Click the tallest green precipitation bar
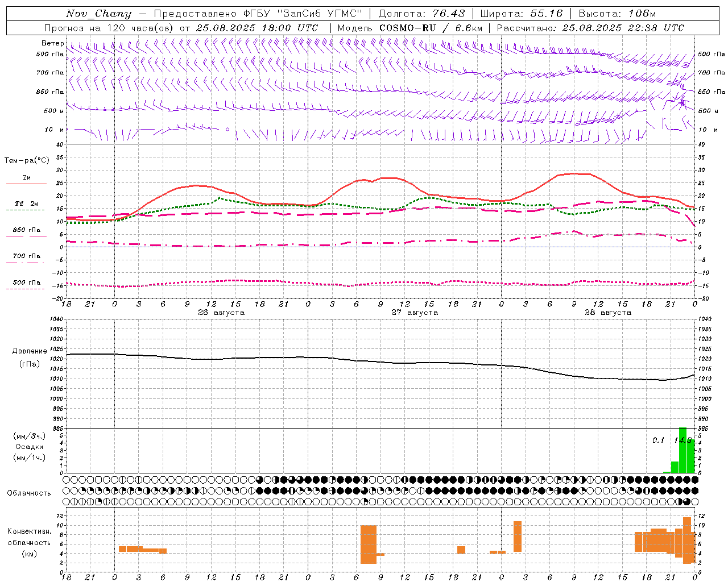Screen dimensions: 728x582 683,450
